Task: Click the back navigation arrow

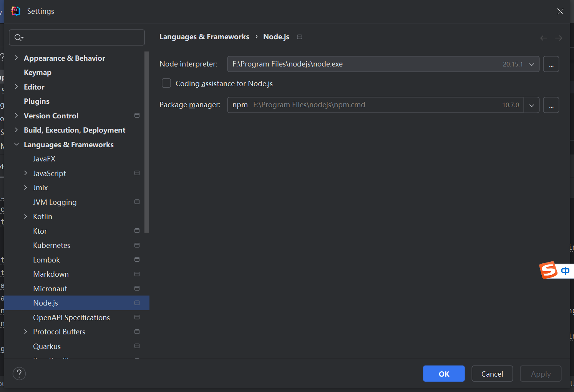Action: pyautogui.click(x=543, y=38)
